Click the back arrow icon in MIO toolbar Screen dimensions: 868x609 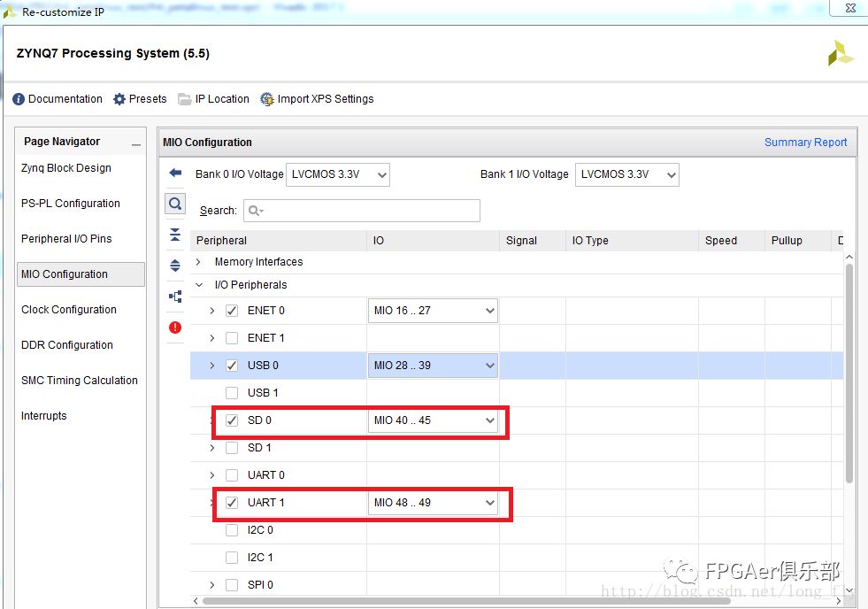pyautogui.click(x=175, y=173)
